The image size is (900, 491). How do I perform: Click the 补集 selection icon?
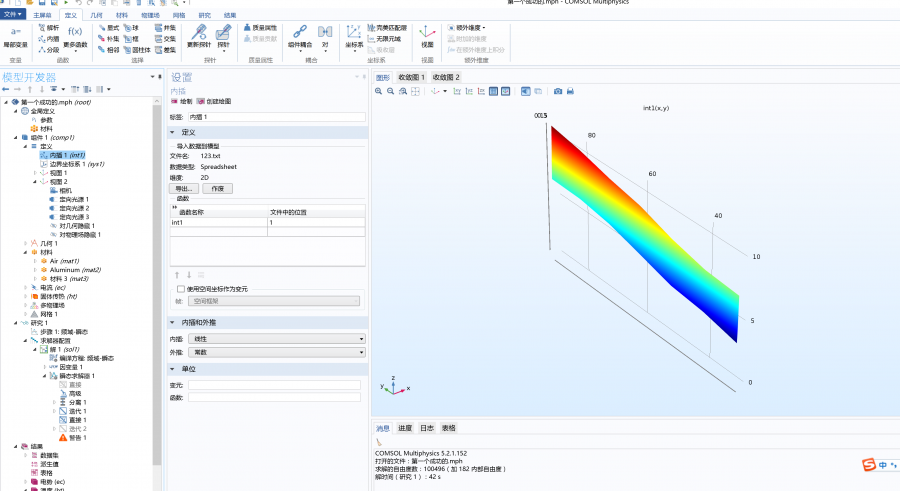pyautogui.click(x=108, y=38)
